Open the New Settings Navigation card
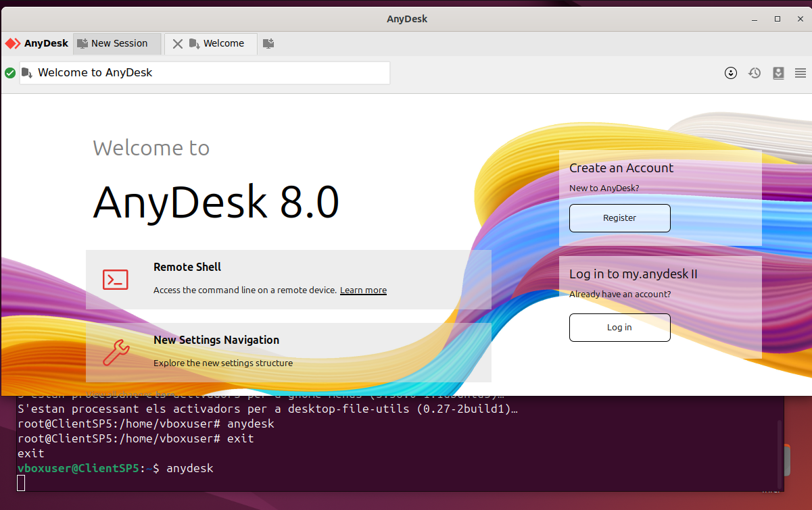Viewport: 812px width, 510px height. click(x=288, y=352)
